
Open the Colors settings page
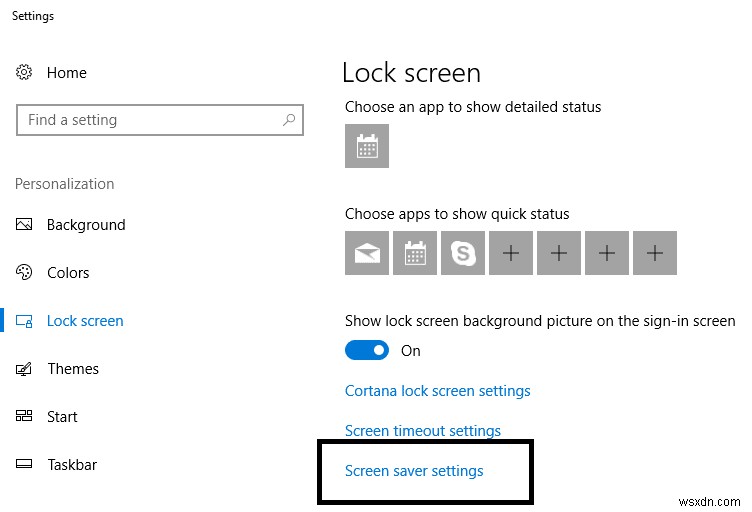tap(68, 273)
